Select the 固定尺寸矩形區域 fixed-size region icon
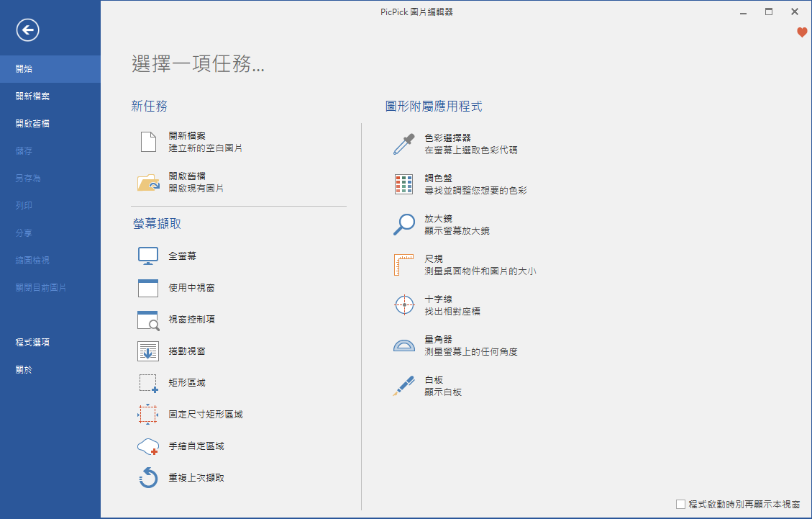Image resolution: width=812 pixels, height=519 pixels. point(147,414)
